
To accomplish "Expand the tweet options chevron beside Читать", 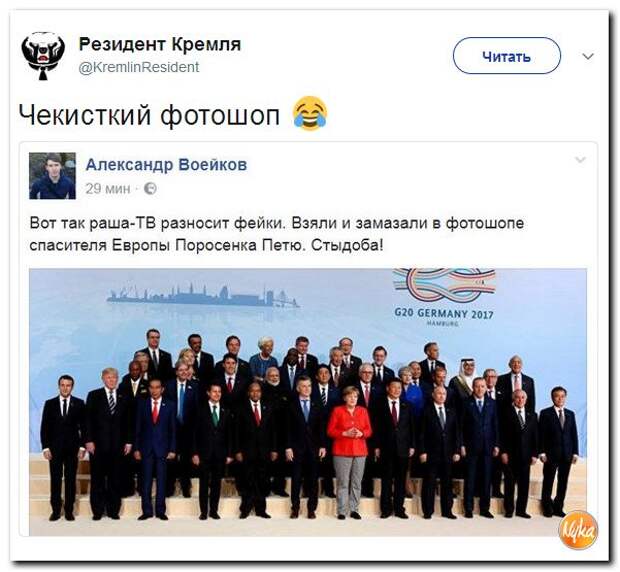I will point(588,56).
